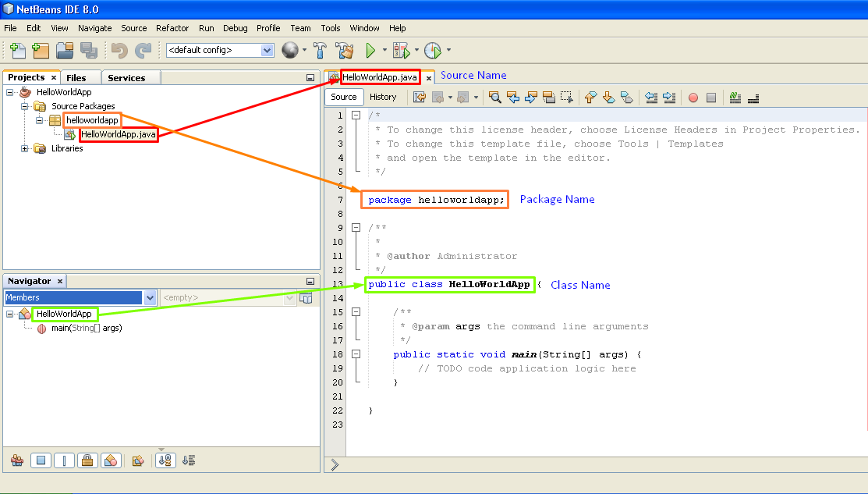The image size is (868, 494).
Task: Expand the Libraries tree node
Action: click(24, 148)
